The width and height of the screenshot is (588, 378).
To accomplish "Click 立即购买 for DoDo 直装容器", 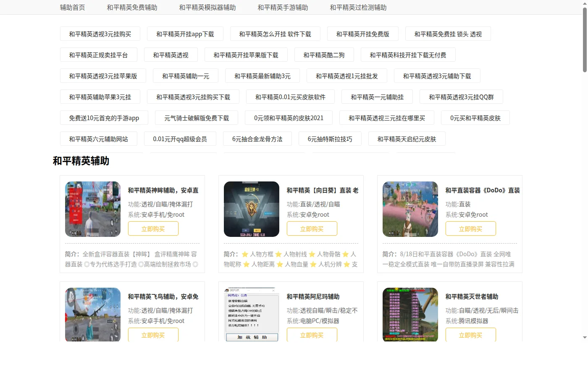I will coord(471,229).
